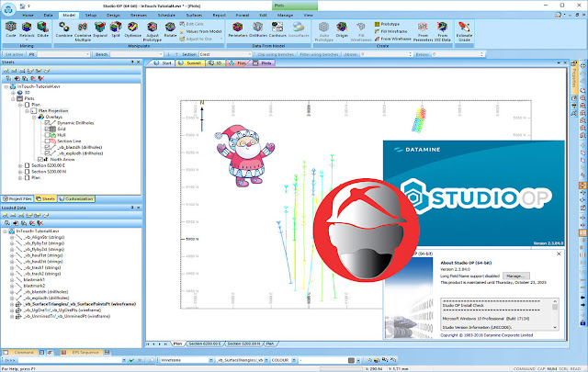Viewport: 588px width, 372px height.
Task: Click the Set active button
Action: point(14,54)
